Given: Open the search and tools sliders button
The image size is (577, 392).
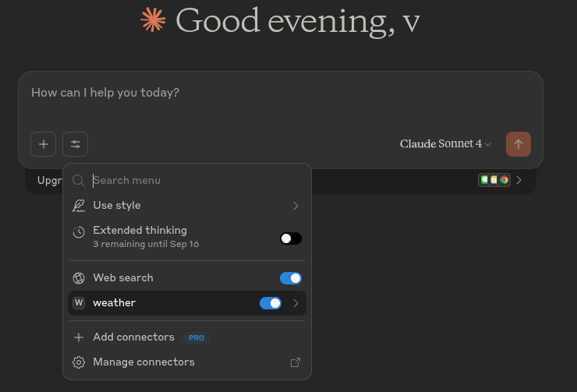Looking at the screenshot, I should 76,144.
